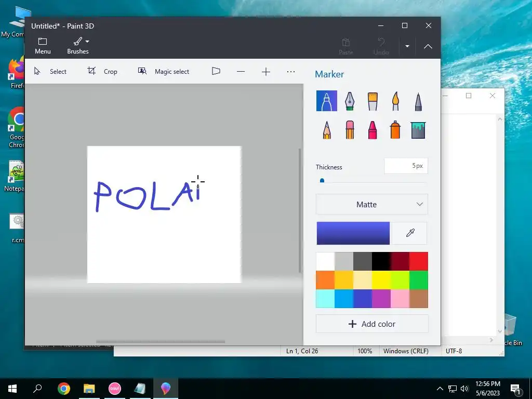Select the Spray can brush
Viewport: 532px width, 399px height.
[395, 130]
